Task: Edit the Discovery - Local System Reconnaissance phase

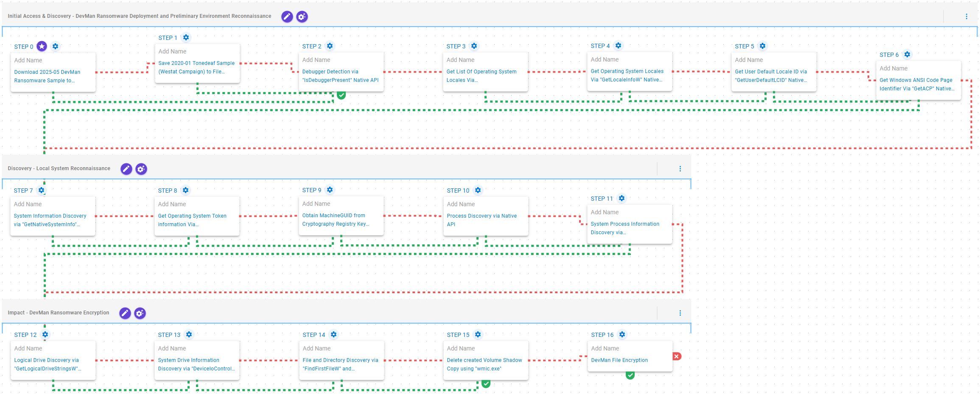Action: coord(126,169)
